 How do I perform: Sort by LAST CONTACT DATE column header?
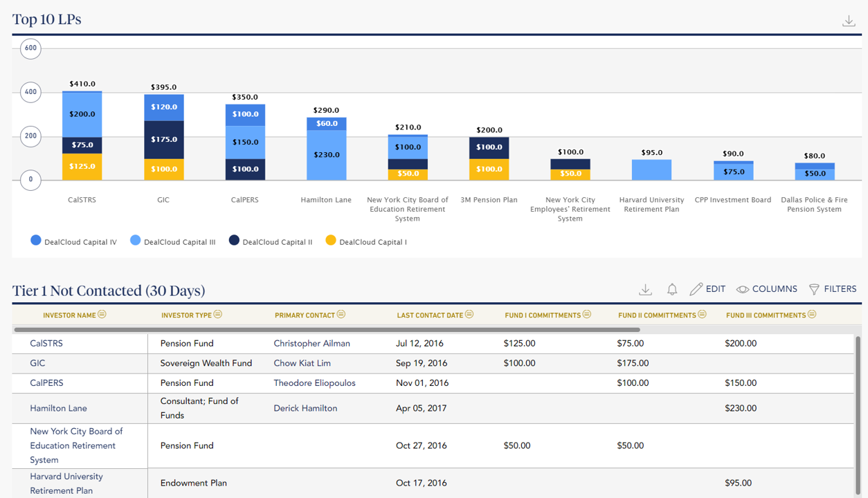[430, 315]
